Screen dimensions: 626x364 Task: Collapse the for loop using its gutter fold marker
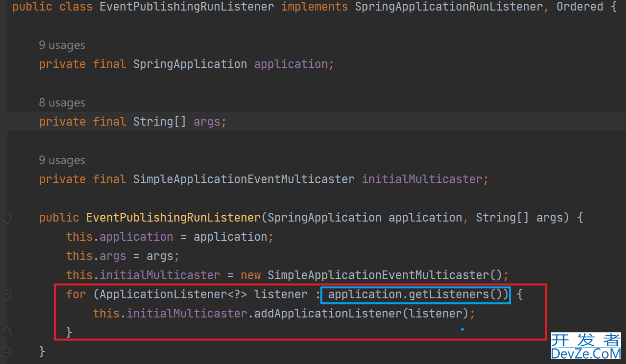(7, 294)
